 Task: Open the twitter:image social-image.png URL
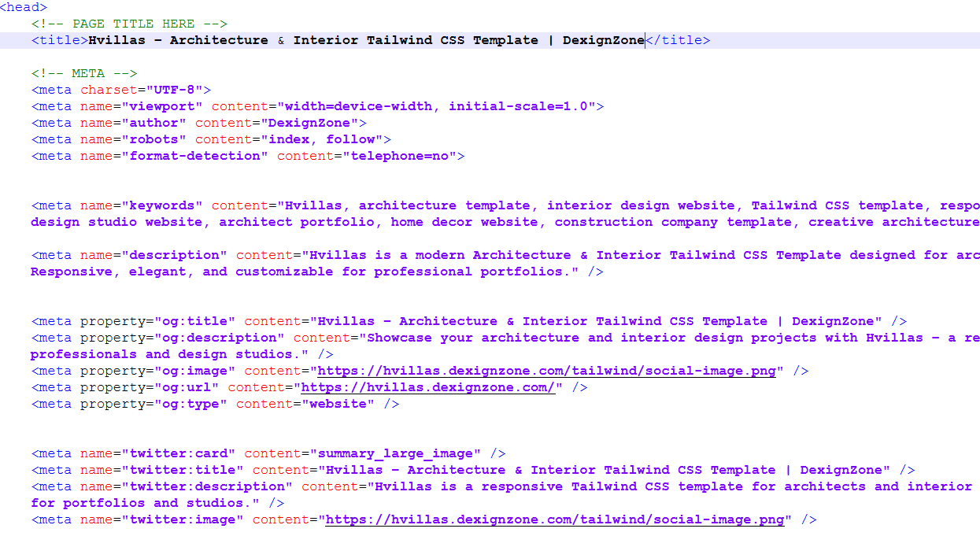pos(555,519)
